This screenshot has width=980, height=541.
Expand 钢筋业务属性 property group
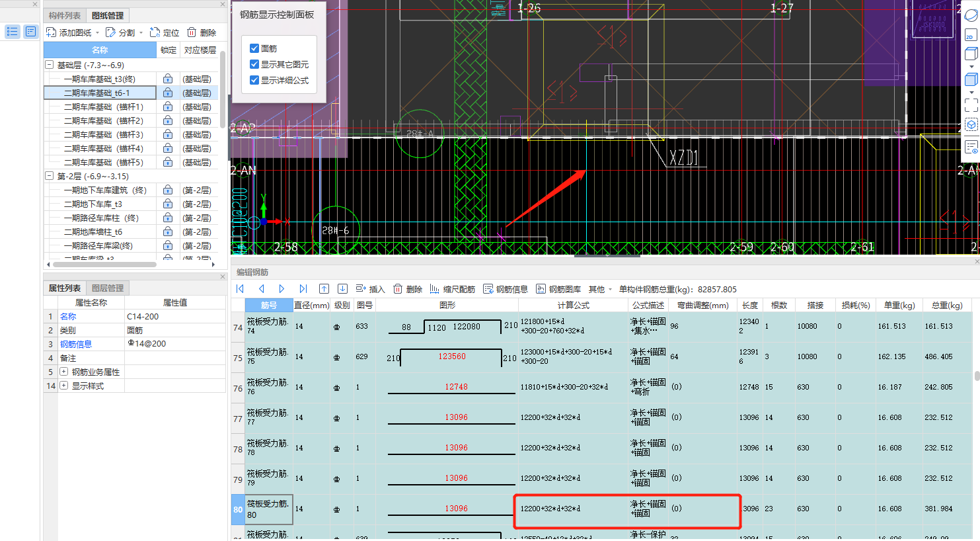click(x=64, y=372)
